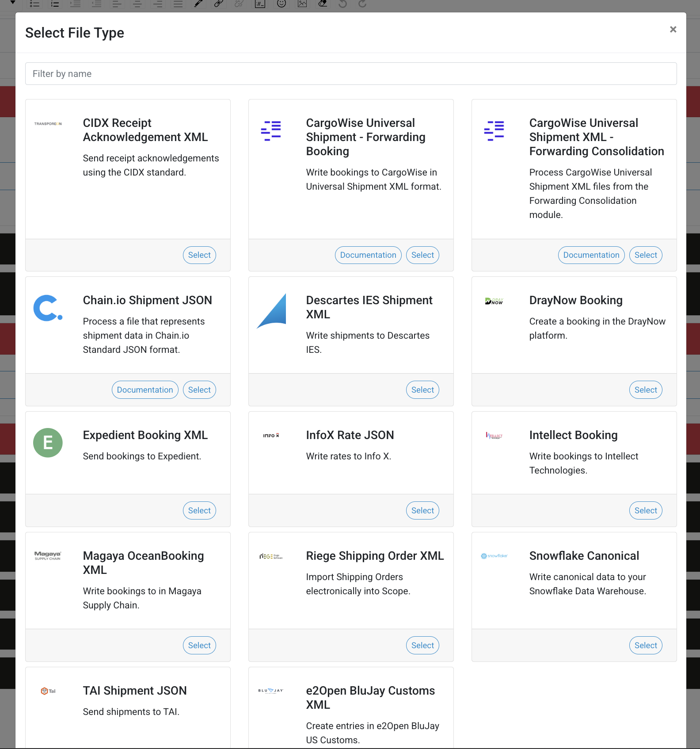Click the 'TAI Shipment JSON' heading
This screenshot has width=700, height=749.
(x=135, y=691)
